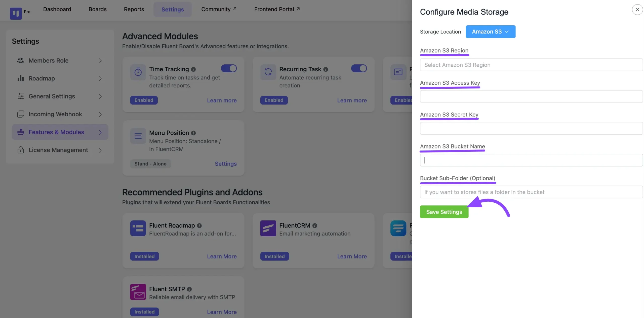Viewport: 644px width, 318px height.
Task: Click the FluentCRM plugin icon
Action: pyautogui.click(x=268, y=228)
